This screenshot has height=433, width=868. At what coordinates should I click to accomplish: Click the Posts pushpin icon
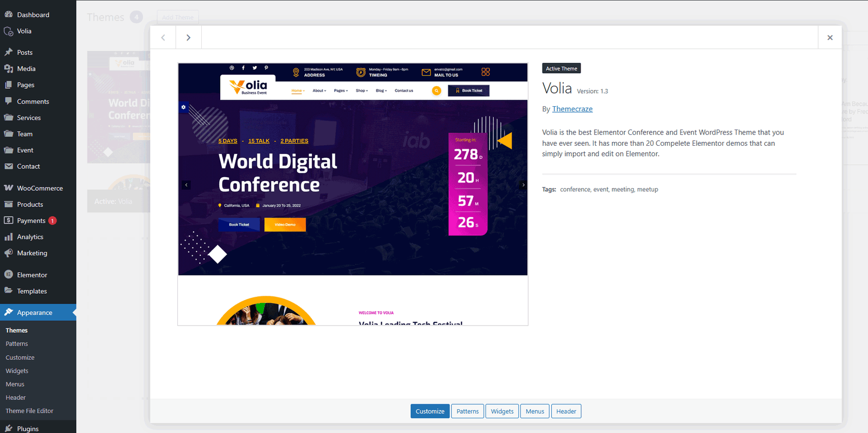[x=9, y=52]
